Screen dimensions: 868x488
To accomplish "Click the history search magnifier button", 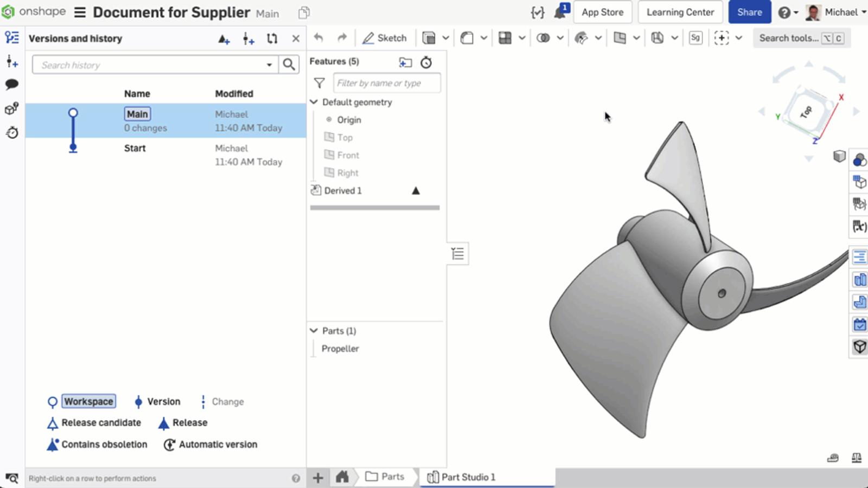I will (289, 65).
